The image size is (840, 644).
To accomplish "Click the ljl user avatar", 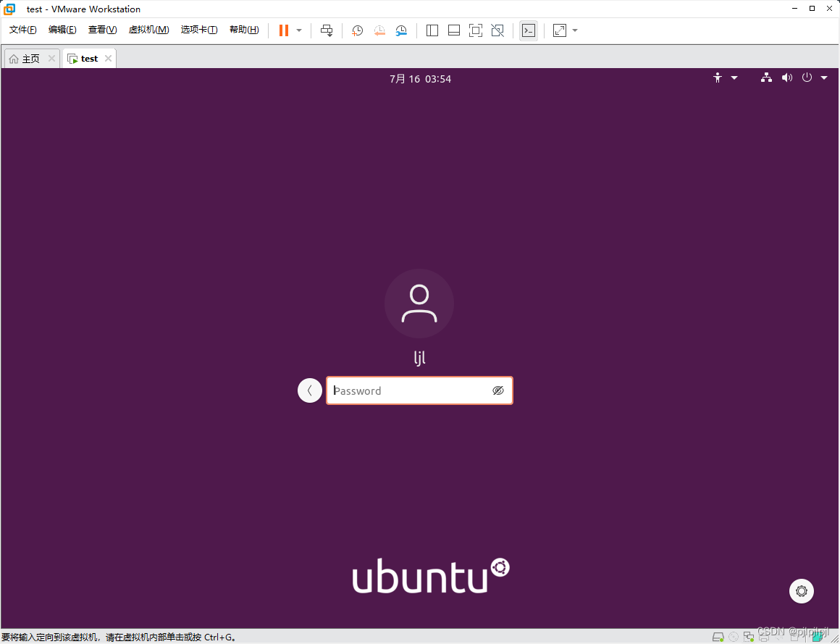I will click(x=419, y=304).
